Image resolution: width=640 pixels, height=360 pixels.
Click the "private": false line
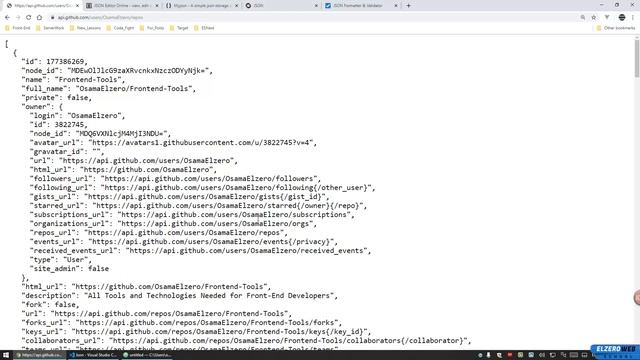57,98
